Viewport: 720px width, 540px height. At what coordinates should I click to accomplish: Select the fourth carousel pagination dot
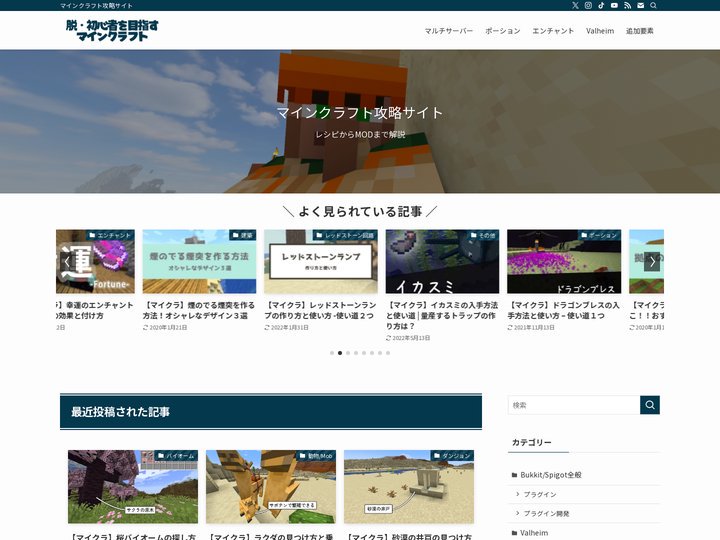point(356,353)
